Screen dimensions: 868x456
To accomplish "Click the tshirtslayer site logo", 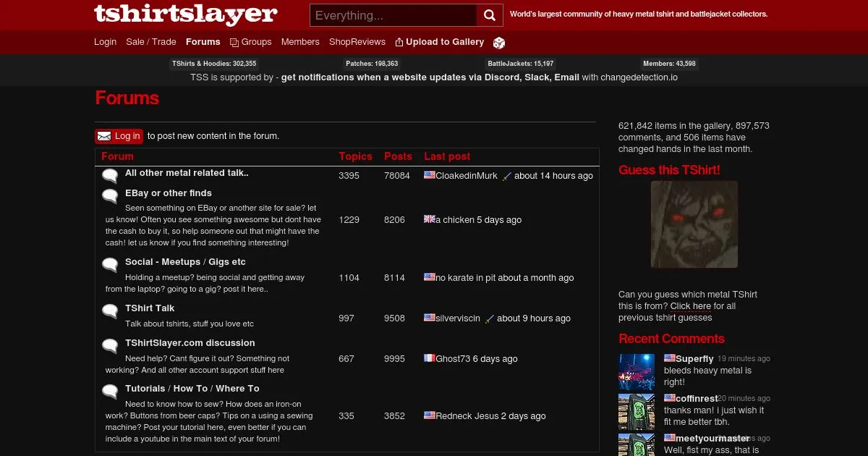I will 186,14.
